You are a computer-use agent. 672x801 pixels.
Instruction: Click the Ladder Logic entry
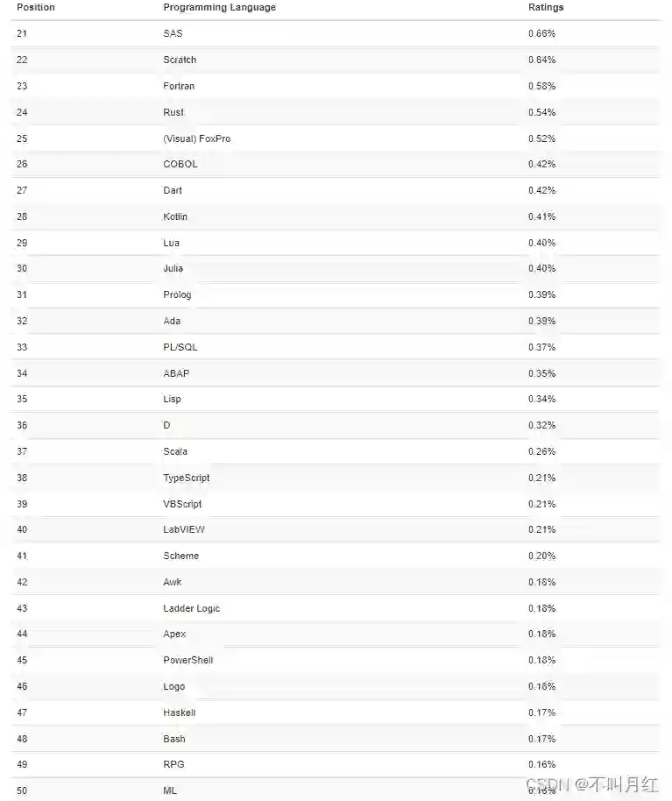(x=192, y=609)
